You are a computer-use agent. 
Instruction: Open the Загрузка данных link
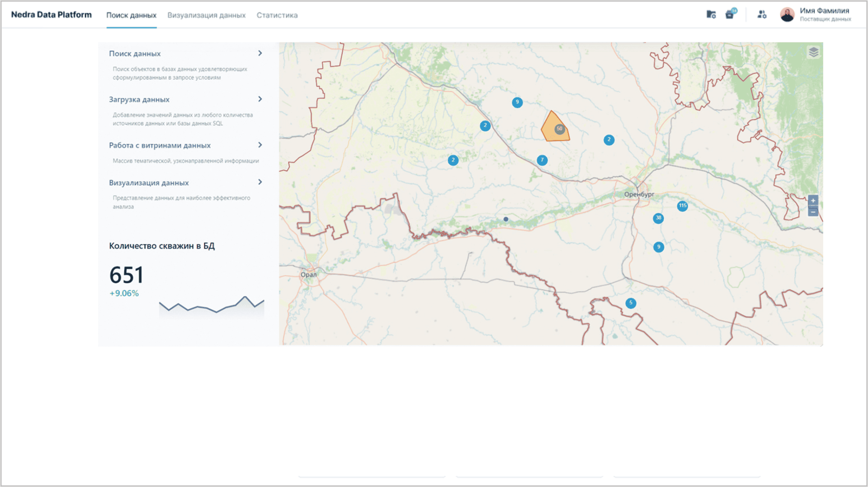point(139,99)
